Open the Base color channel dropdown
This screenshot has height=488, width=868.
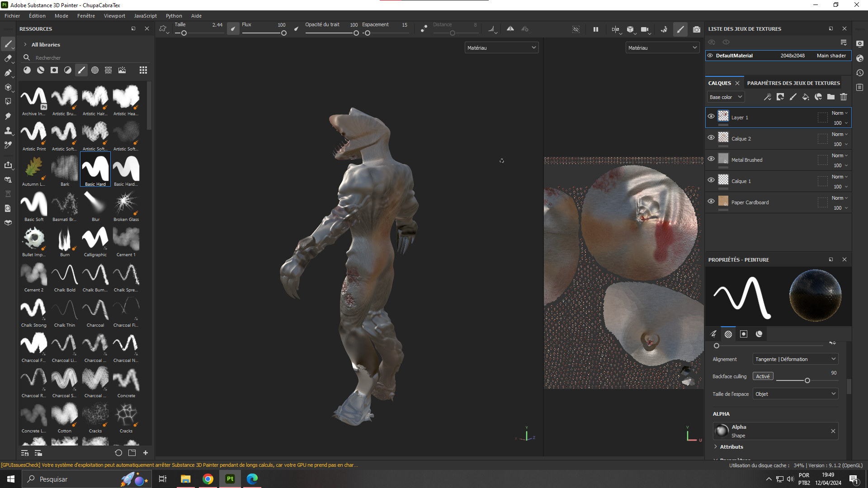pos(726,97)
